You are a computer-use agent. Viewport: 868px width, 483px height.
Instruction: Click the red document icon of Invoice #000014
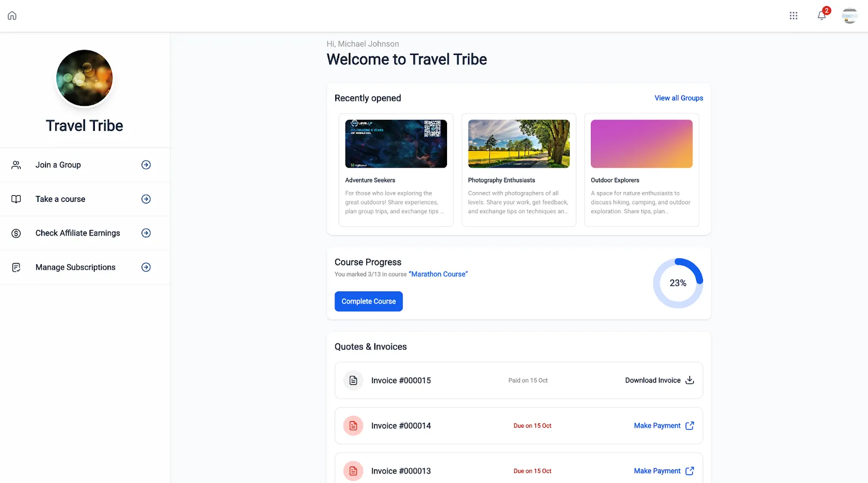click(353, 425)
